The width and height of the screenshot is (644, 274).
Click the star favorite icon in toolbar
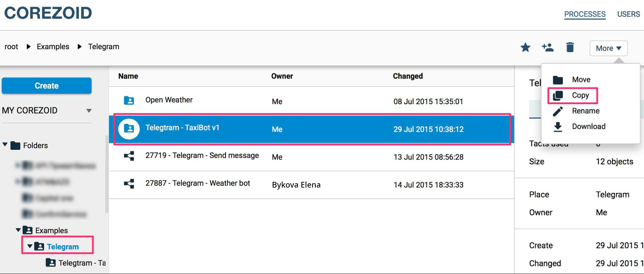525,48
